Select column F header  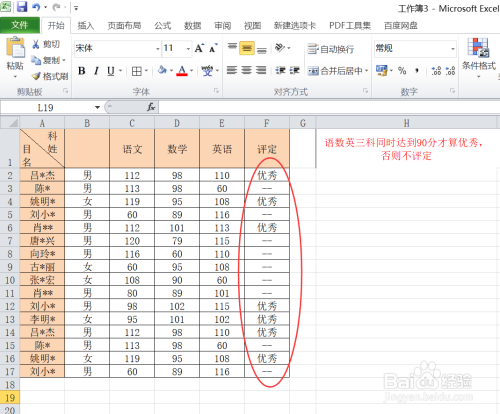coord(267,123)
